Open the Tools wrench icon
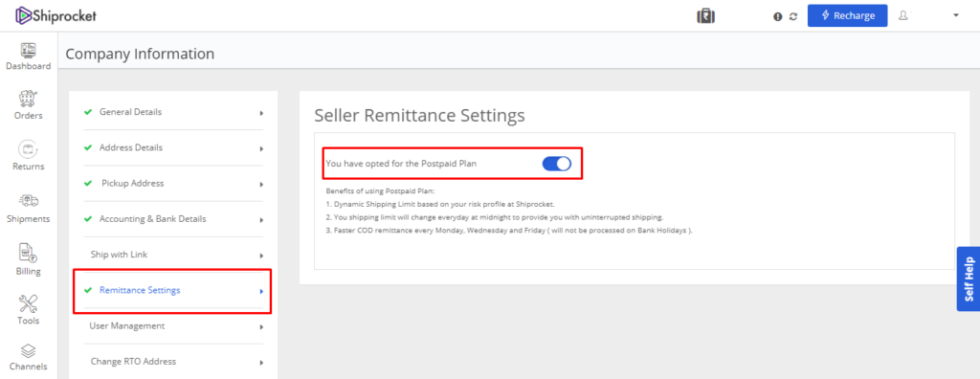The image size is (980, 379). point(28,303)
